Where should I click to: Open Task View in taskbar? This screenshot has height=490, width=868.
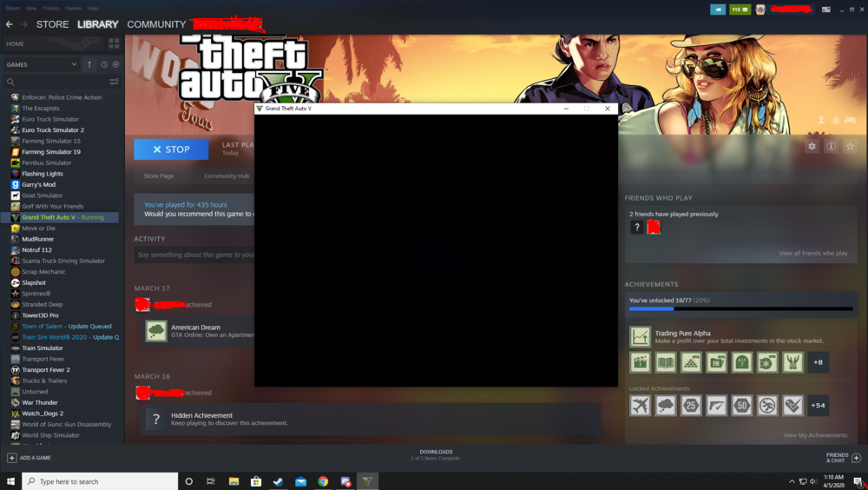210,481
